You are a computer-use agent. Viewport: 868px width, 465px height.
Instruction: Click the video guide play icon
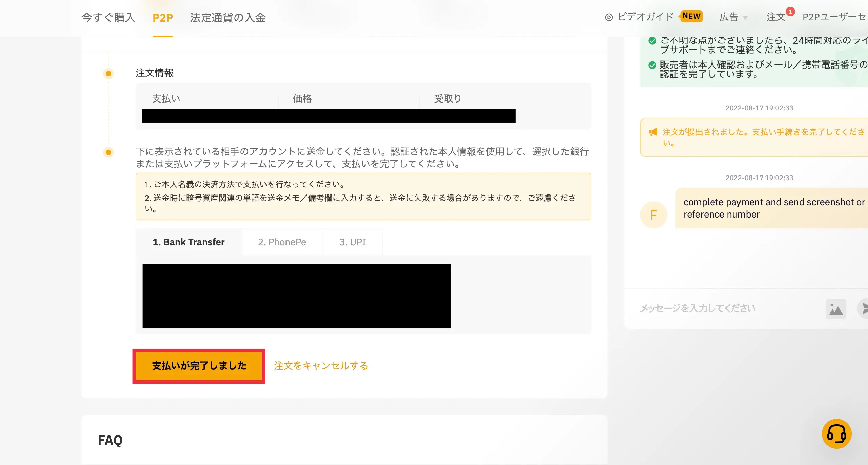click(x=609, y=17)
